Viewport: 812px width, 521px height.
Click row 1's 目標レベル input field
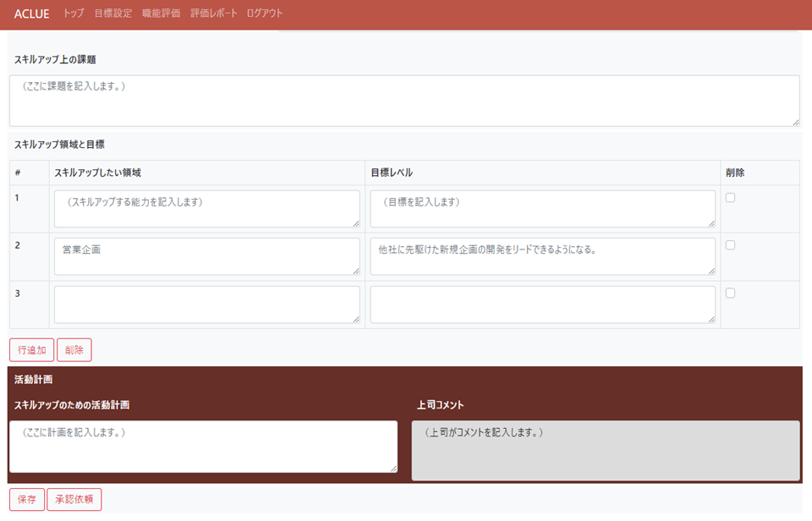[541, 208]
